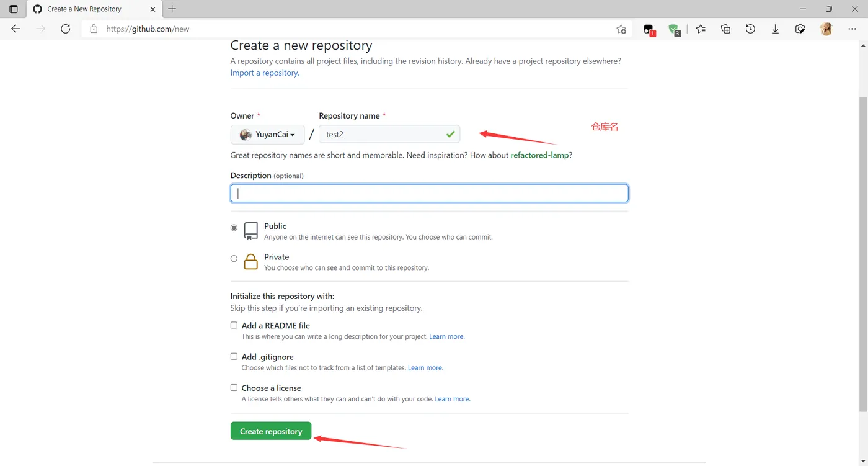The height and width of the screenshot is (466, 868).
Task: Start a web capture screenshot
Action: 800,29
